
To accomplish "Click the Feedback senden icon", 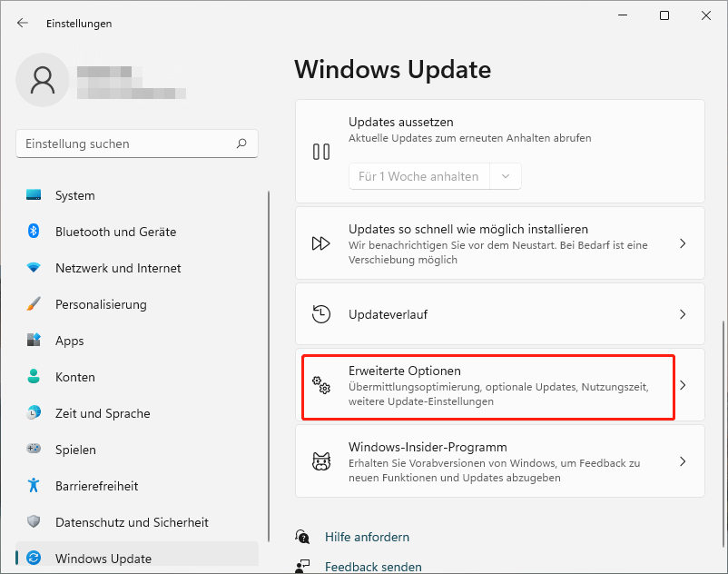I will click(302, 566).
